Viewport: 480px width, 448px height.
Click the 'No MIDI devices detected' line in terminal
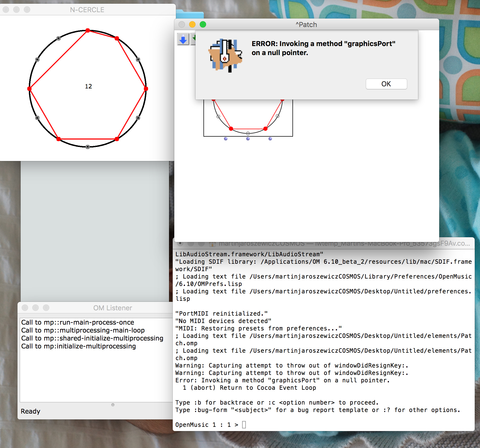pos(223,321)
